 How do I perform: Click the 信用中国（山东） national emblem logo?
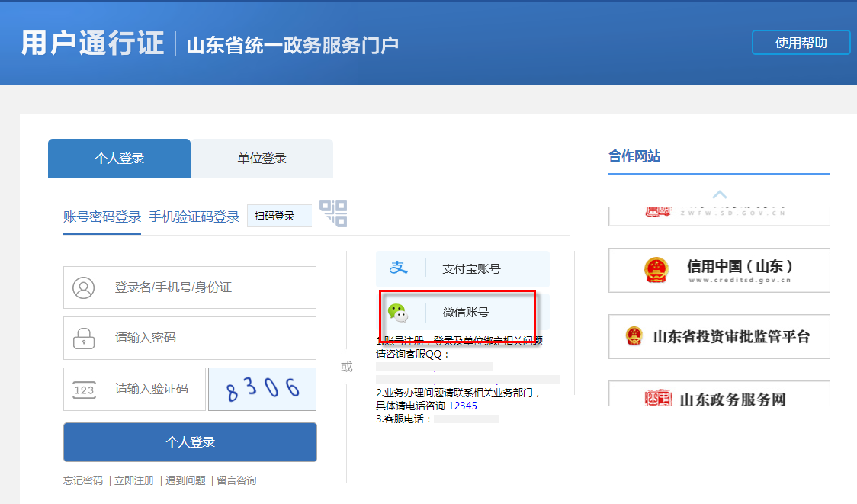click(x=655, y=270)
